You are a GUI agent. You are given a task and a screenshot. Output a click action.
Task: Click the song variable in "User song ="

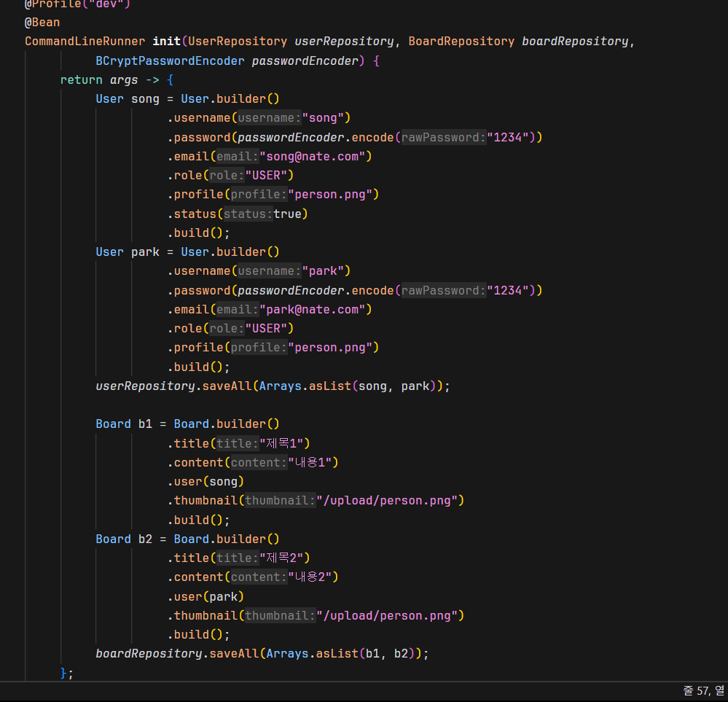145,99
